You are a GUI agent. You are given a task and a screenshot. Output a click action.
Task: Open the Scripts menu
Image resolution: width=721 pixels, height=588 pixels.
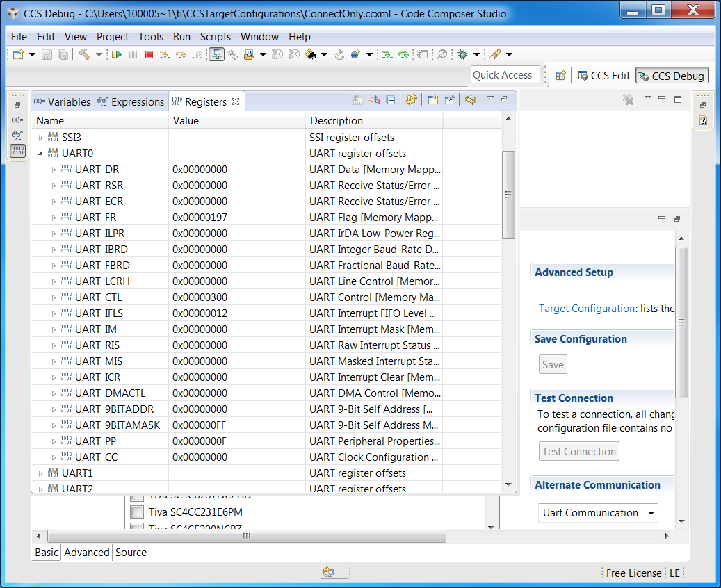(215, 37)
